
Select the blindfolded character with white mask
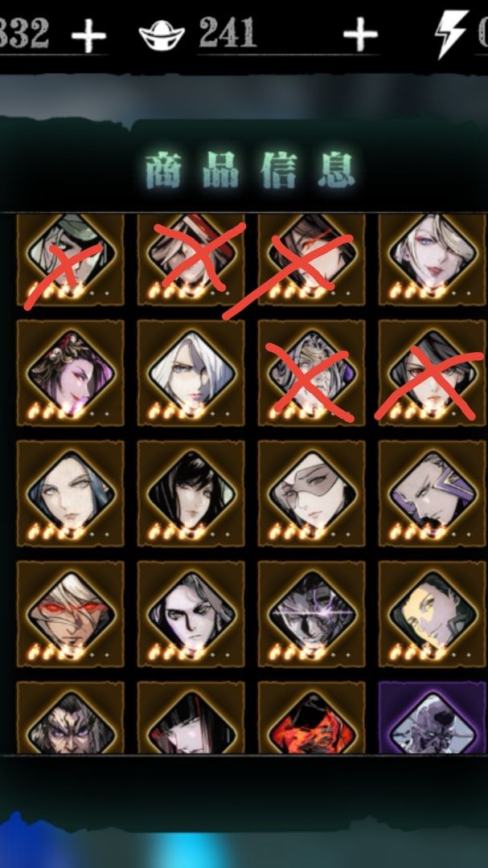point(312,493)
